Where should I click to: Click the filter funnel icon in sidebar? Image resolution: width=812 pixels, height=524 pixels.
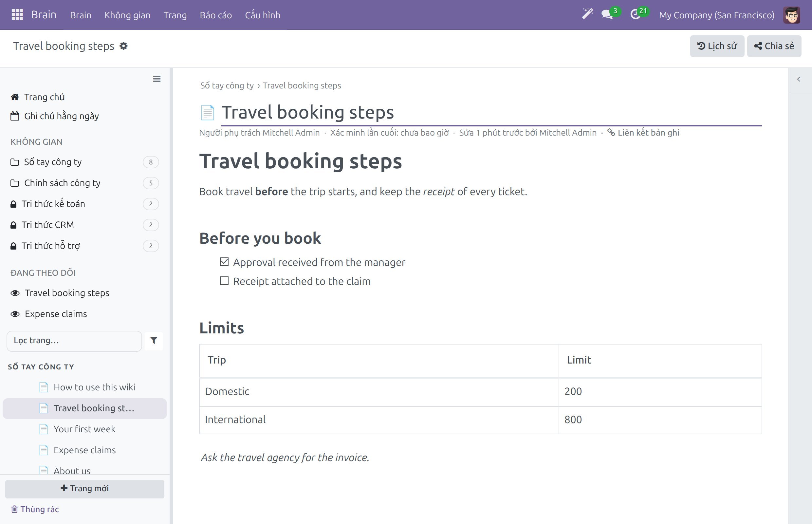click(154, 341)
